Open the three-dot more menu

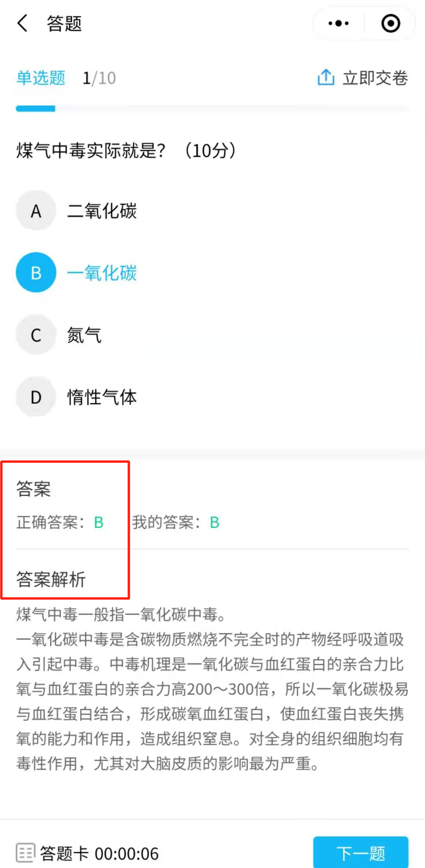339,23
